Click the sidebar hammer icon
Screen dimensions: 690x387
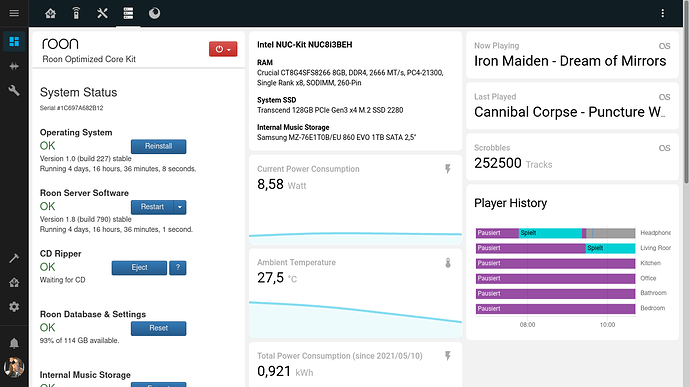click(14, 258)
